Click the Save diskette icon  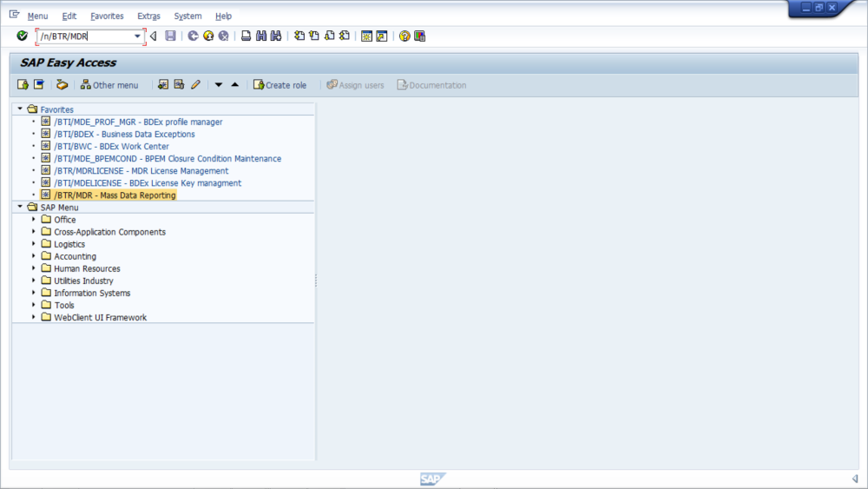point(170,36)
